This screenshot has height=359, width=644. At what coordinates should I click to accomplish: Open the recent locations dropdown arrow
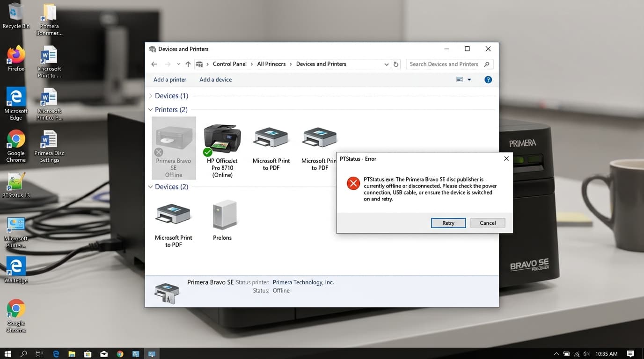click(178, 64)
